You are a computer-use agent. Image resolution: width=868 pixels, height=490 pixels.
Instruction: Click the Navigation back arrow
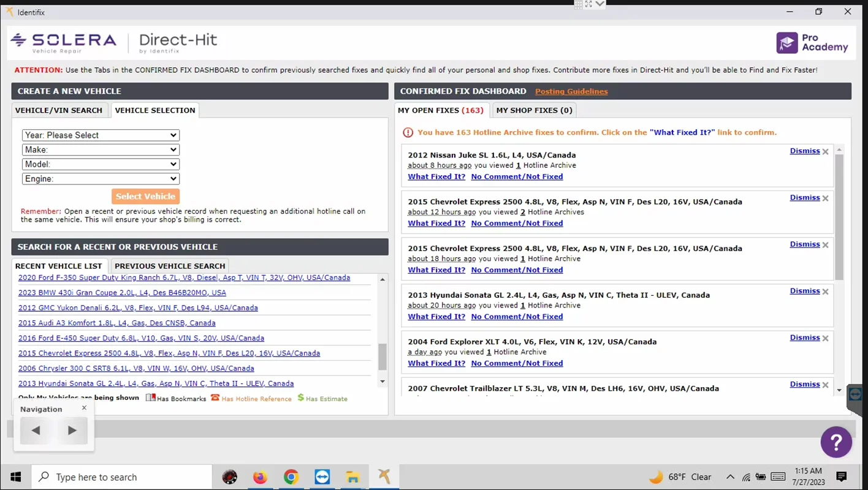36,431
